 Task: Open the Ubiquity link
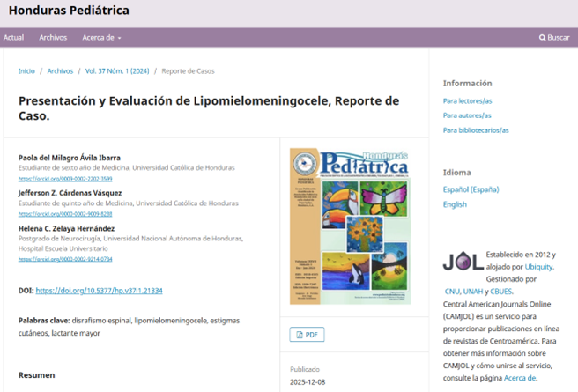tap(539, 266)
